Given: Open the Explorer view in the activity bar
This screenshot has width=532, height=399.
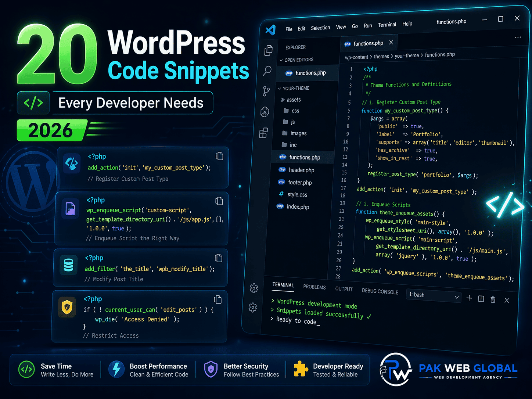Looking at the screenshot, I should pyautogui.click(x=269, y=50).
